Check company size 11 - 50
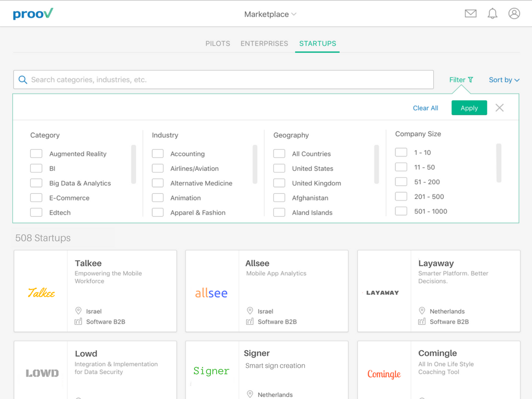532x399 pixels. coord(401,167)
